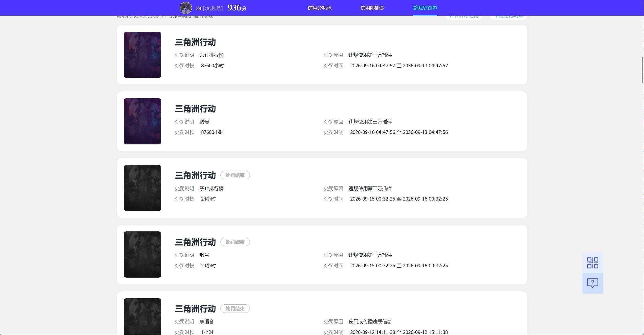The width and height of the screenshot is (644, 335).
Task: Click 使用或传播违规信息 reason text
Action: (370, 321)
